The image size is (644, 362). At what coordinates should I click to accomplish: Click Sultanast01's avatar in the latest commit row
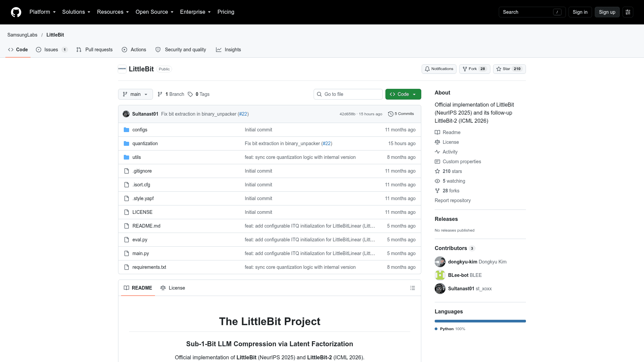click(126, 114)
